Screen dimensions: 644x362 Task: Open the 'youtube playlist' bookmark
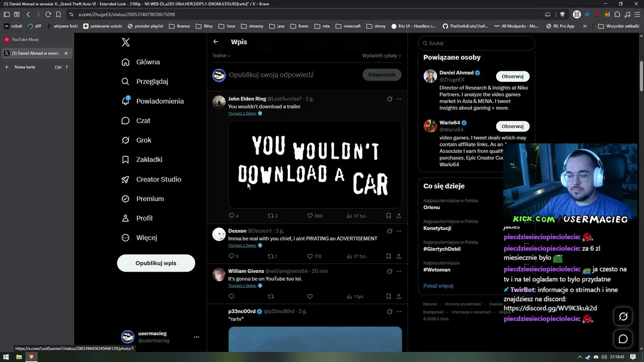click(x=145, y=26)
